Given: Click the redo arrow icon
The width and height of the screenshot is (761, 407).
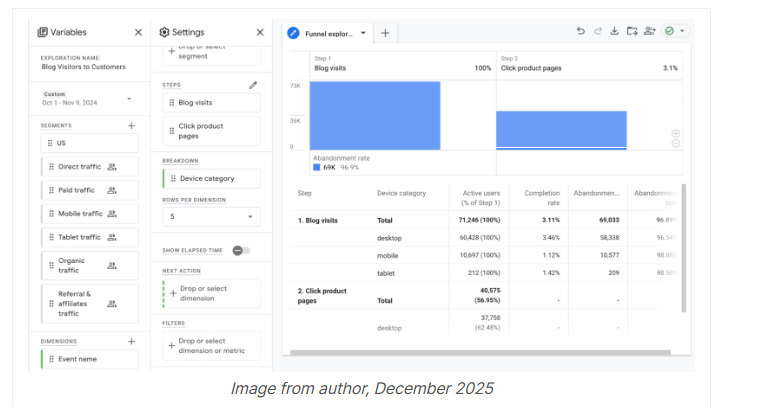Looking at the screenshot, I should (597, 32).
